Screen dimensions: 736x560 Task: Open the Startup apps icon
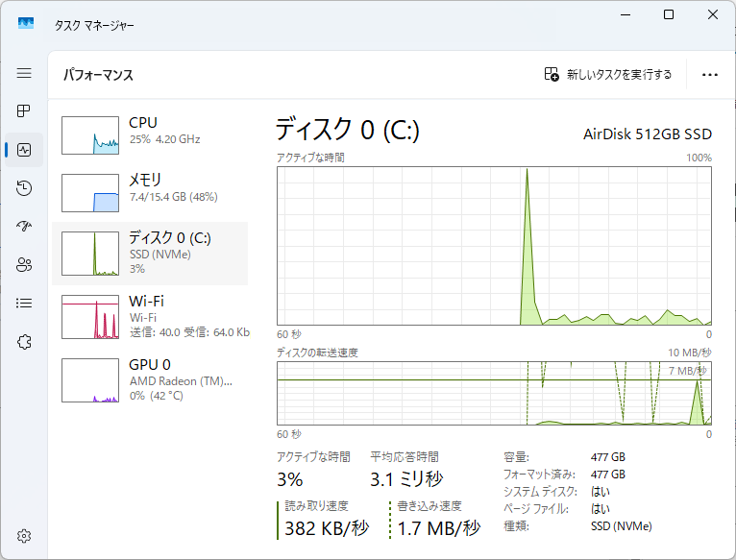point(25,227)
